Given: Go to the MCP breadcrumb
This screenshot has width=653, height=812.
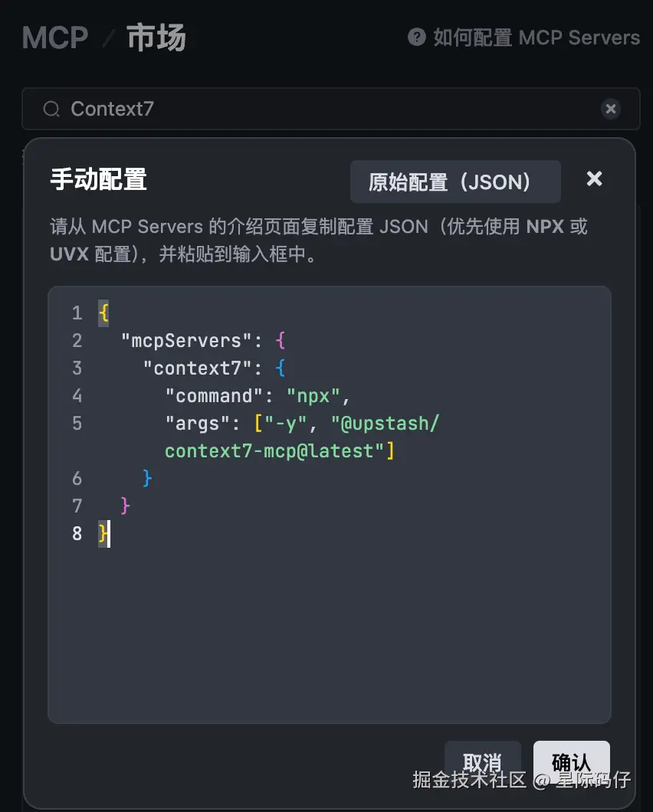Looking at the screenshot, I should pyautogui.click(x=55, y=38).
